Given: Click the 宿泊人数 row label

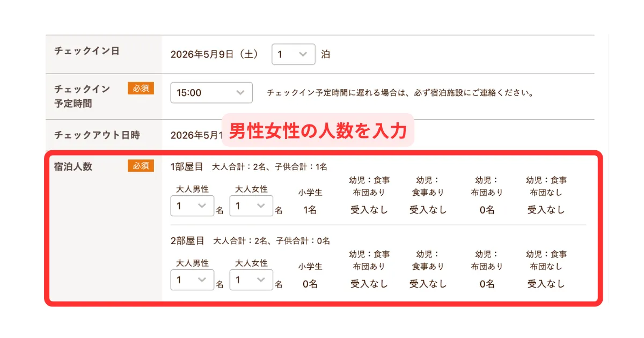Looking at the screenshot, I should pos(74,166).
